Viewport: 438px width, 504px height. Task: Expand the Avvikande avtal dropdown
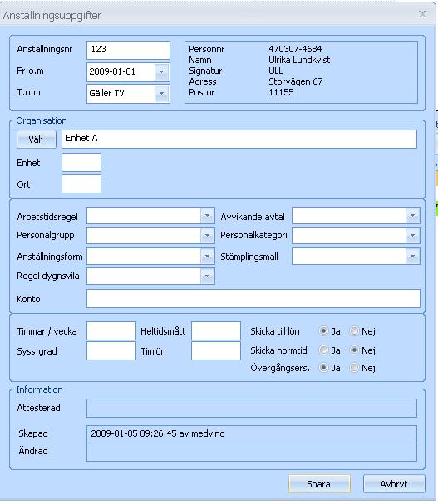412,215
